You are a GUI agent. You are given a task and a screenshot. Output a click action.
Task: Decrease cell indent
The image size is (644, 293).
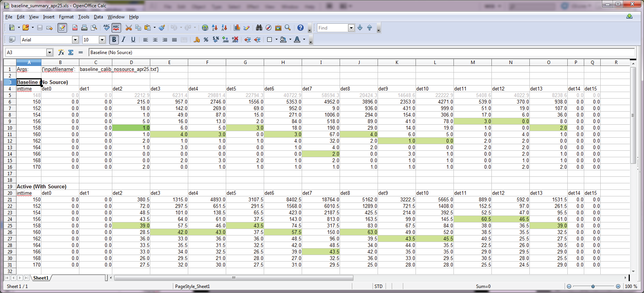tap(248, 40)
